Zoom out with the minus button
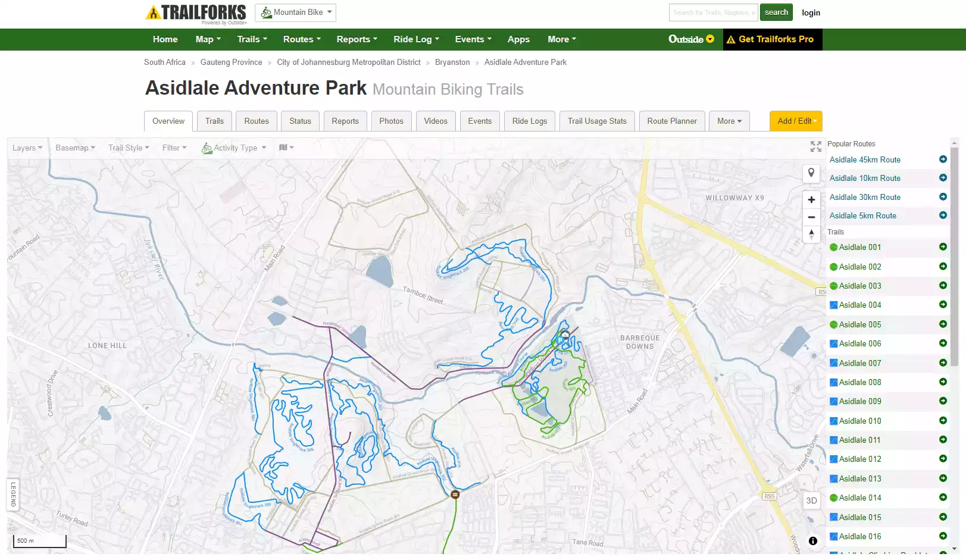The width and height of the screenshot is (966, 560). [811, 217]
